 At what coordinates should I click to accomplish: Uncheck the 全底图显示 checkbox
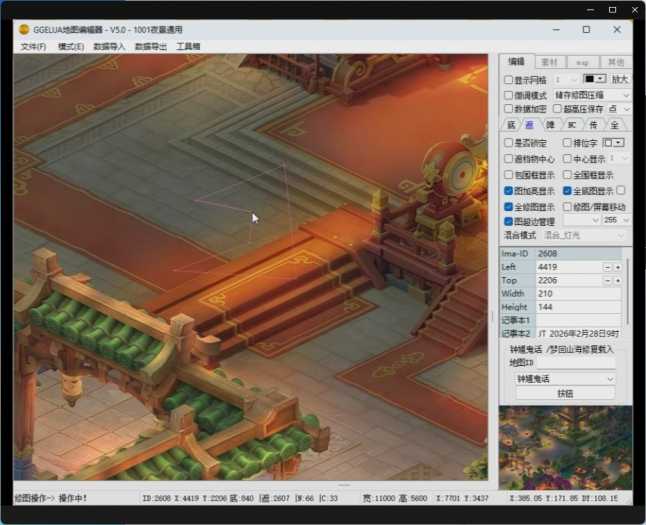click(567, 191)
